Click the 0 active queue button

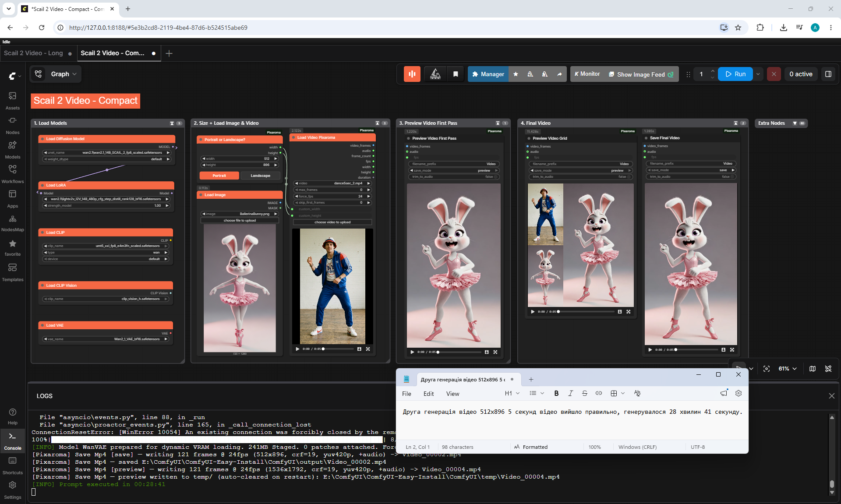pos(801,74)
